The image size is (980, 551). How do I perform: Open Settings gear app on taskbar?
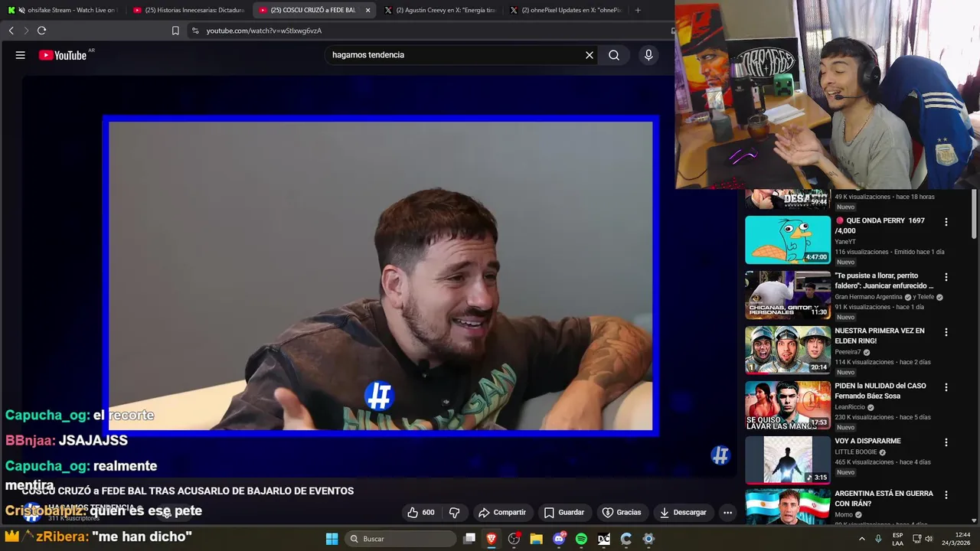click(x=648, y=539)
